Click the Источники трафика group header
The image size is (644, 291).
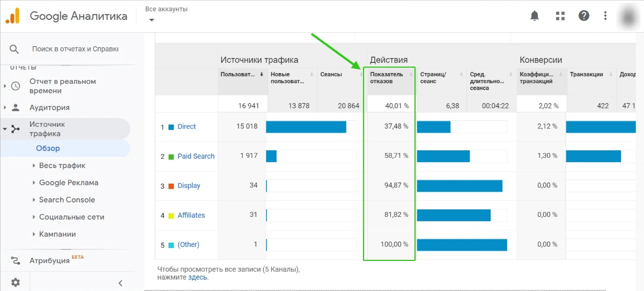click(x=260, y=60)
